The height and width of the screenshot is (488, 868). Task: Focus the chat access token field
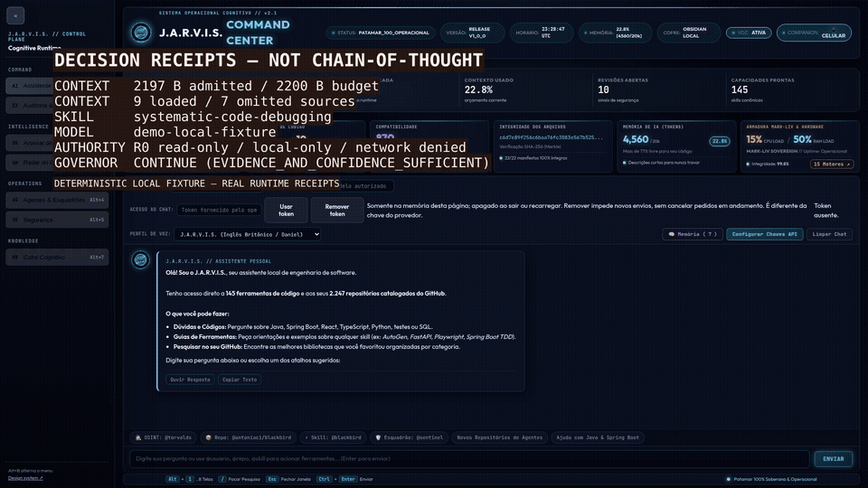219,210
